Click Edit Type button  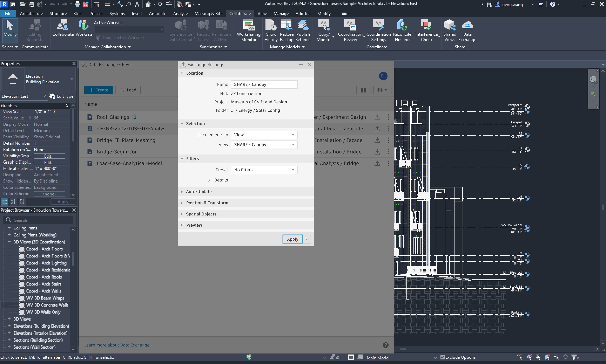(61, 96)
